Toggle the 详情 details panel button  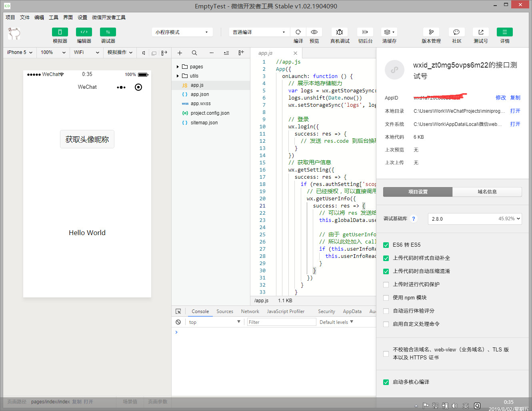click(505, 32)
